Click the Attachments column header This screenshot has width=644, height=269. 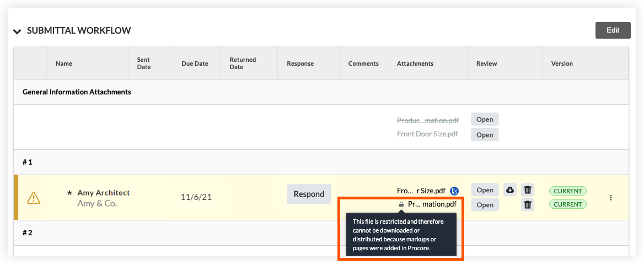coord(415,64)
